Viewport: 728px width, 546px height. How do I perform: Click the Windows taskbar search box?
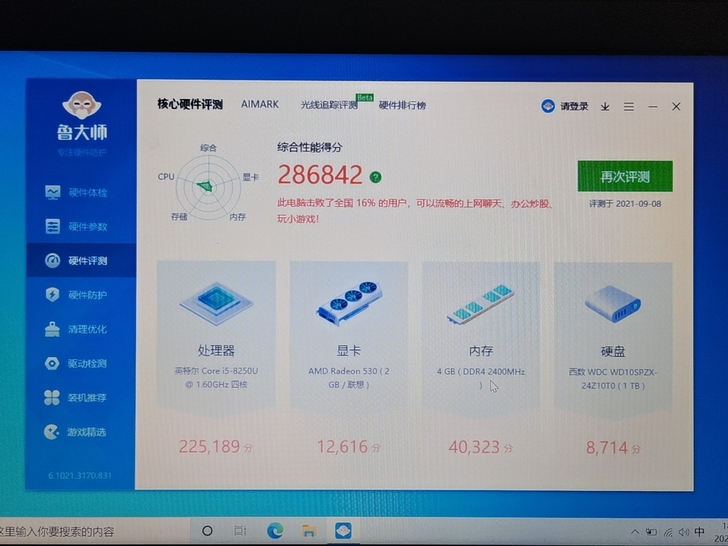(x=95, y=531)
